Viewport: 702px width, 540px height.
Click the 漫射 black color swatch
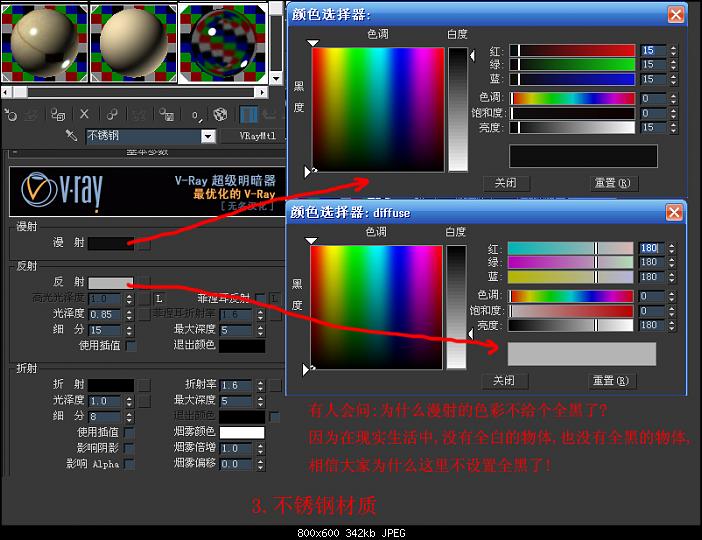tap(111, 243)
